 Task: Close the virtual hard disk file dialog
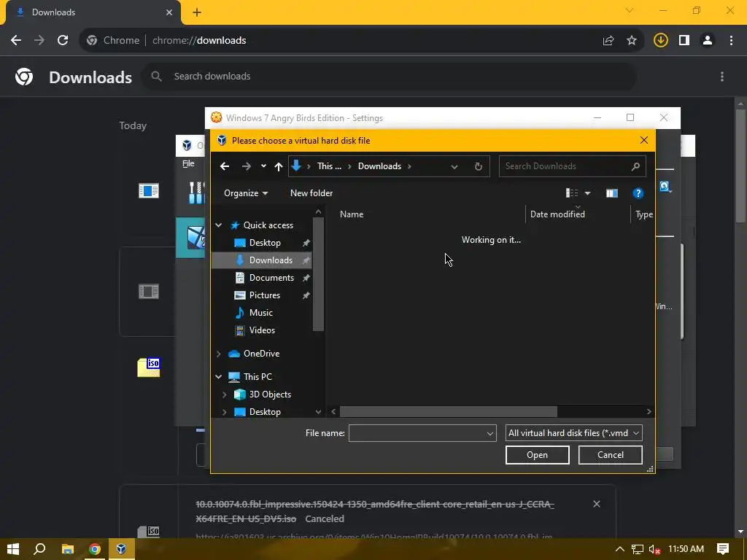644,140
